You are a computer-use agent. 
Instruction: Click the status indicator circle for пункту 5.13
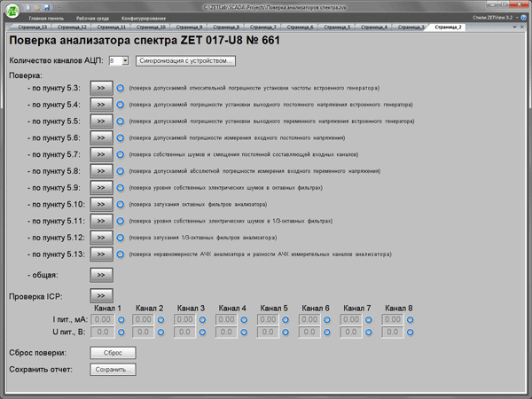[x=120, y=254]
